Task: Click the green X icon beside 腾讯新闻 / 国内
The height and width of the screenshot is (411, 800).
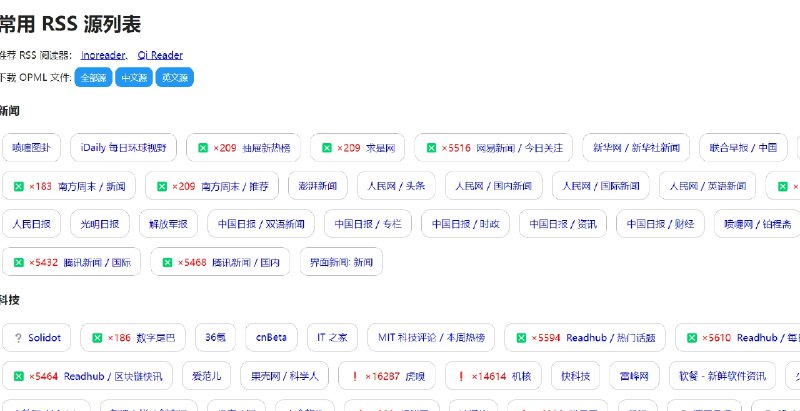Action: coord(167,262)
